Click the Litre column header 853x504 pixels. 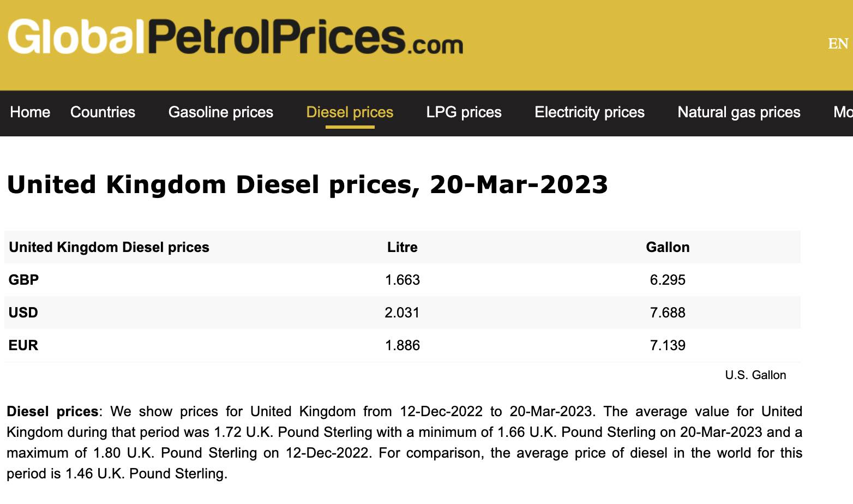click(402, 247)
